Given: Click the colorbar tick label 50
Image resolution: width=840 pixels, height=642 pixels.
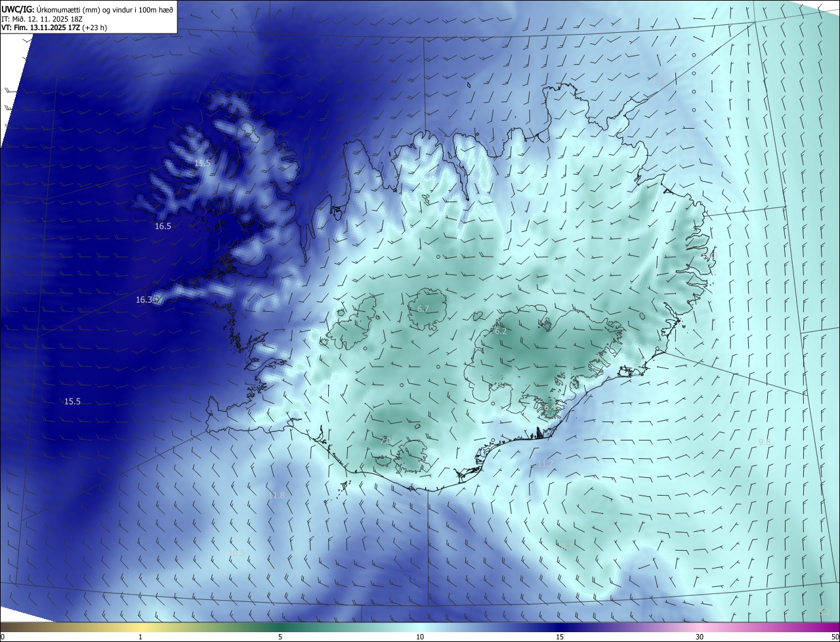Looking at the screenshot, I should (x=835, y=637).
